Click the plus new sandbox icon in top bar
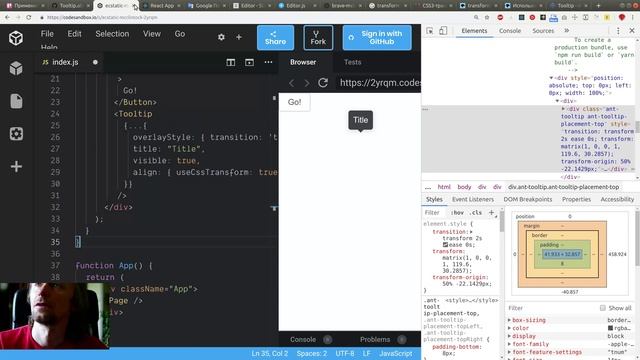Image resolution: width=640 pixels, height=360 pixels. 239,37
